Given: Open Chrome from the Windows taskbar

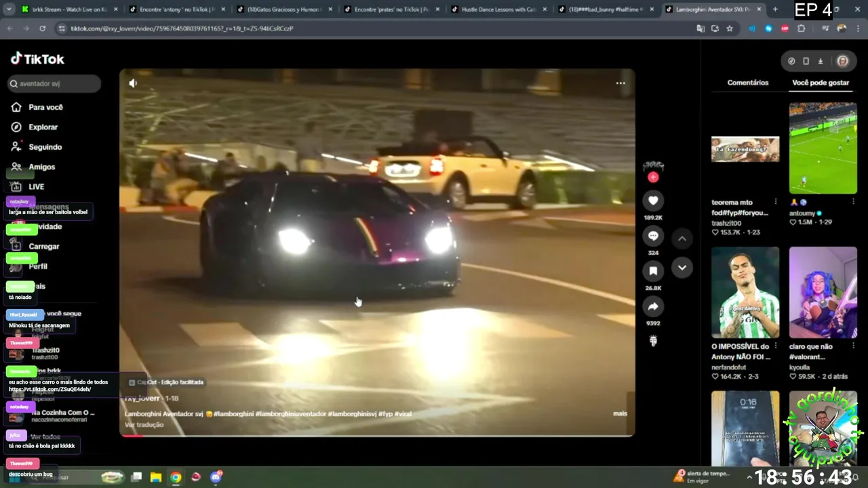Looking at the screenshot, I should point(176,477).
